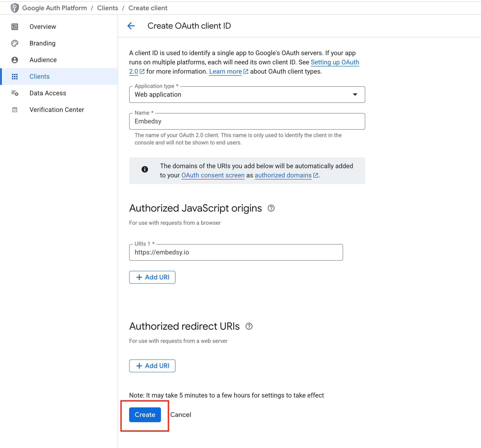Click the Create button

(x=145, y=414)
